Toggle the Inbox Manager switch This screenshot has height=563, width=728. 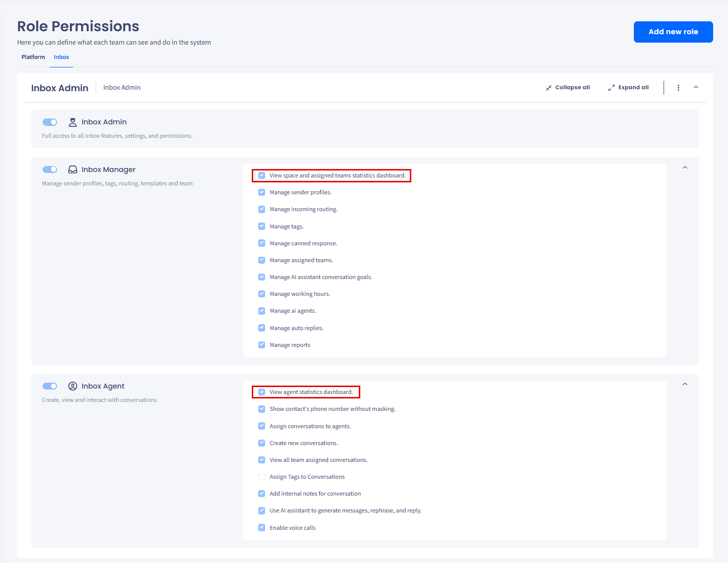tap(50, 169)
